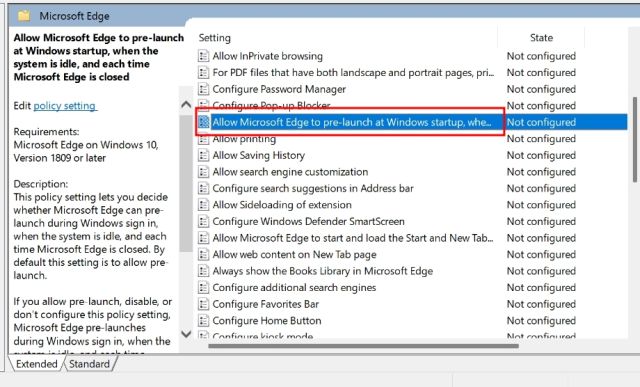This screenshot has height=387, width=640.
Task: Click the icon beside Allow search engine customization
Action: [x=203, y=172]
